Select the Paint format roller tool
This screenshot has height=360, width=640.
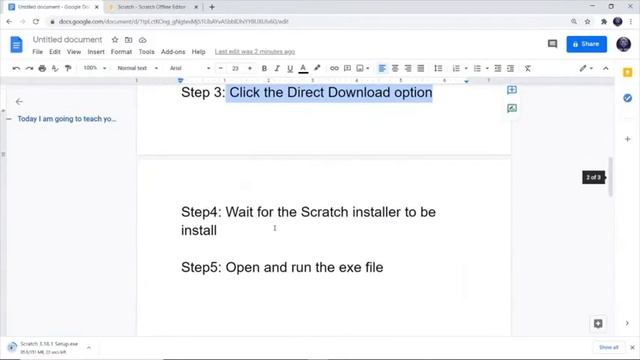[x=68, y=69]
